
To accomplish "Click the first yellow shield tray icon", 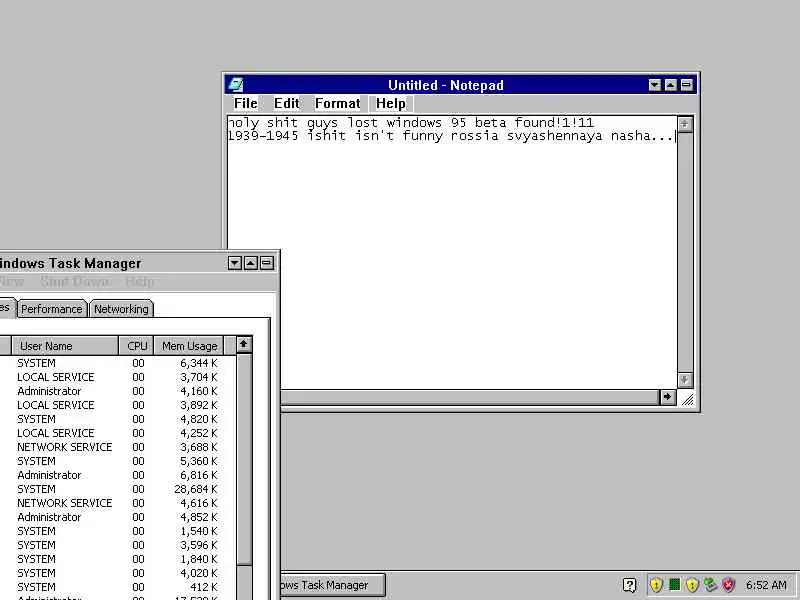I will [656, 585].
